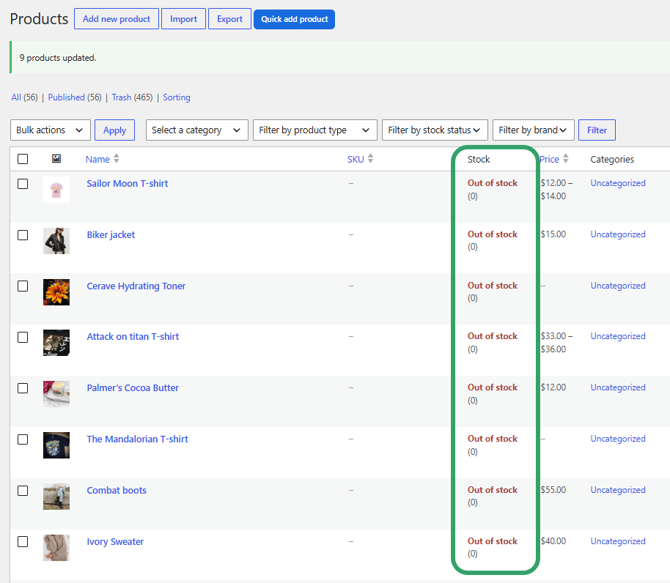This screenshot has width=670, height=583.
Task: Click the $12.00 price of Palmer's Cocoa Butter
Action: point(553,387)
